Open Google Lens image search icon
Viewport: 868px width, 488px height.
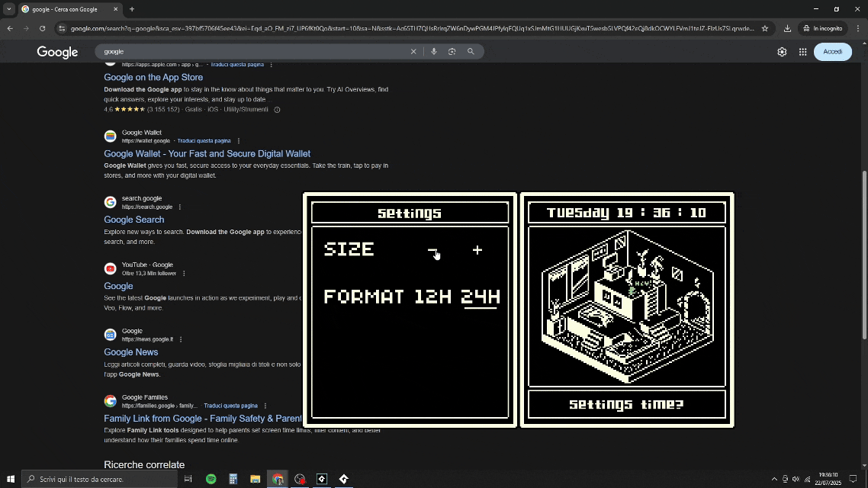452,51
